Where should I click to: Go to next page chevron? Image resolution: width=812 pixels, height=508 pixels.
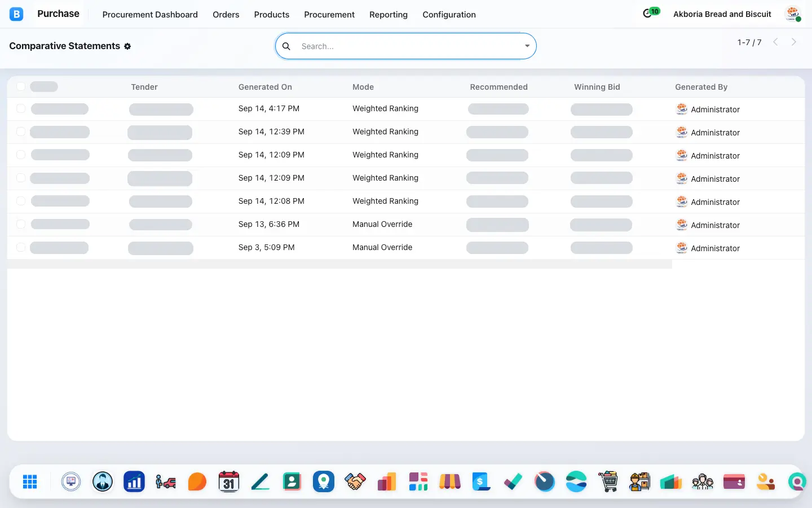(x=794, y=42)
